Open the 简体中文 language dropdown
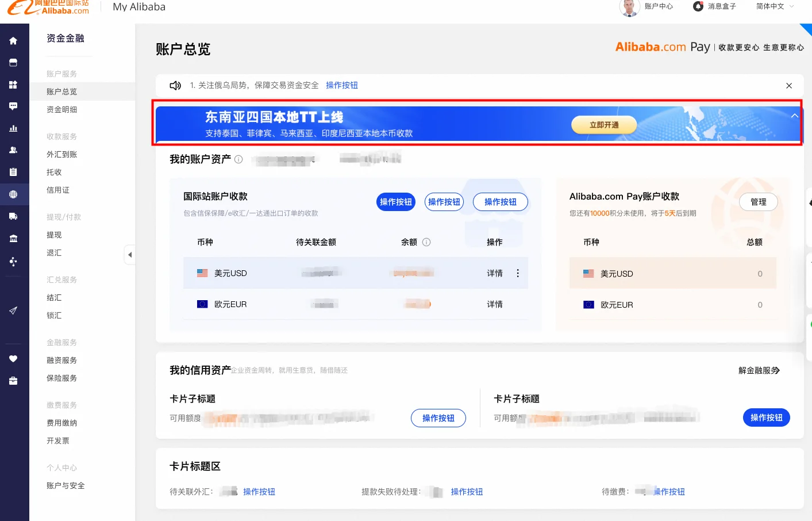 coord(775,6)
